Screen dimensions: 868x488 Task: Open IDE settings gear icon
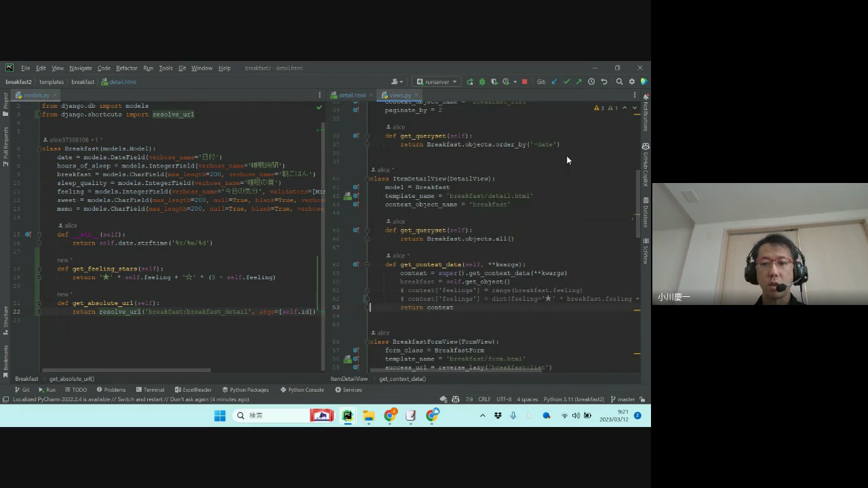click(x=631, y=82)
